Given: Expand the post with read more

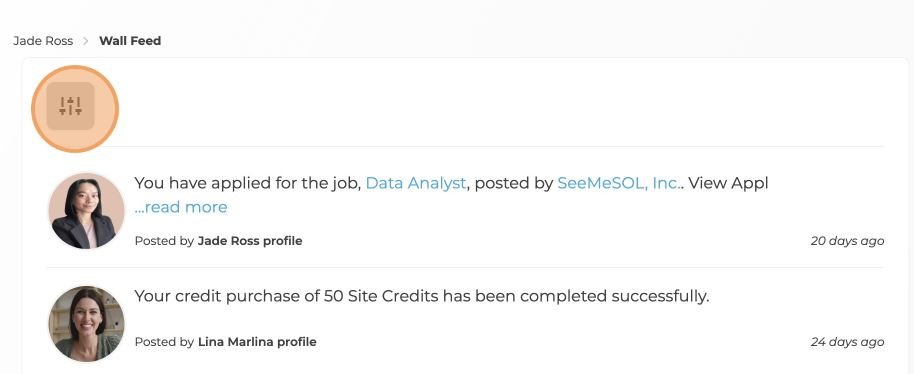Looking at the screenshot, I should (181, 207).
